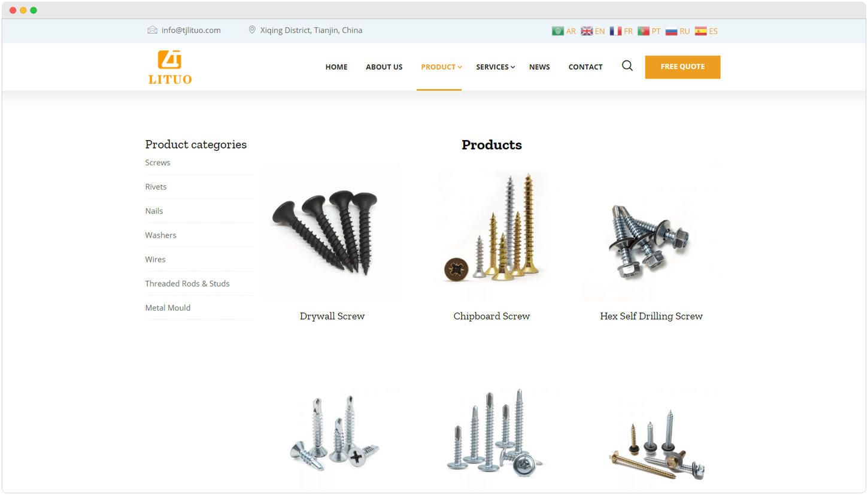The width and height of the screenshot is (868, 495).
Task: Switch language to PT text link
Action: point(656,31)
